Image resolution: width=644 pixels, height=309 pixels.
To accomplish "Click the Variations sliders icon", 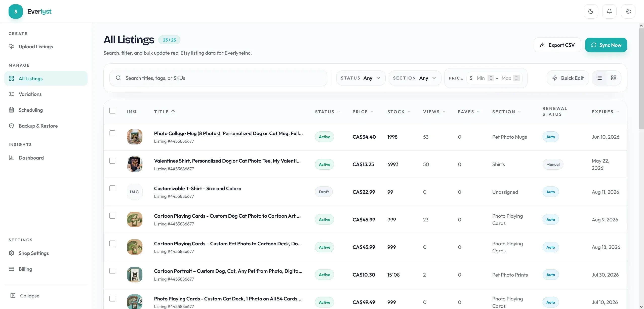I will point(11,94).
